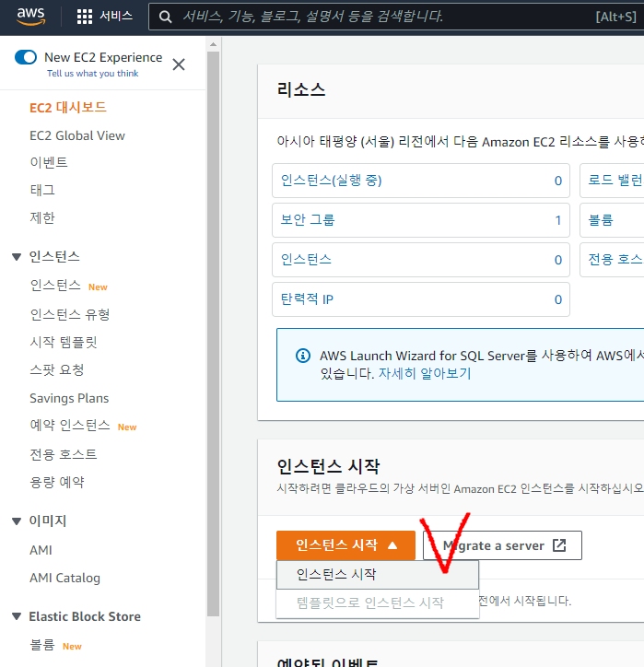Click the info icon in Launch Wizard notice
The width and height of the screenshot is (644, 667).
pyautogui.click(x=303, y=356)
